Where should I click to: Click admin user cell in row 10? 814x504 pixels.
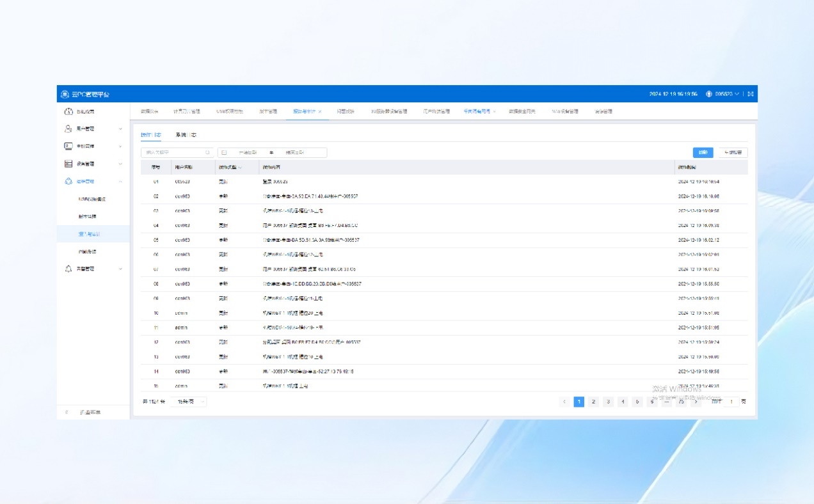point(181,313)
